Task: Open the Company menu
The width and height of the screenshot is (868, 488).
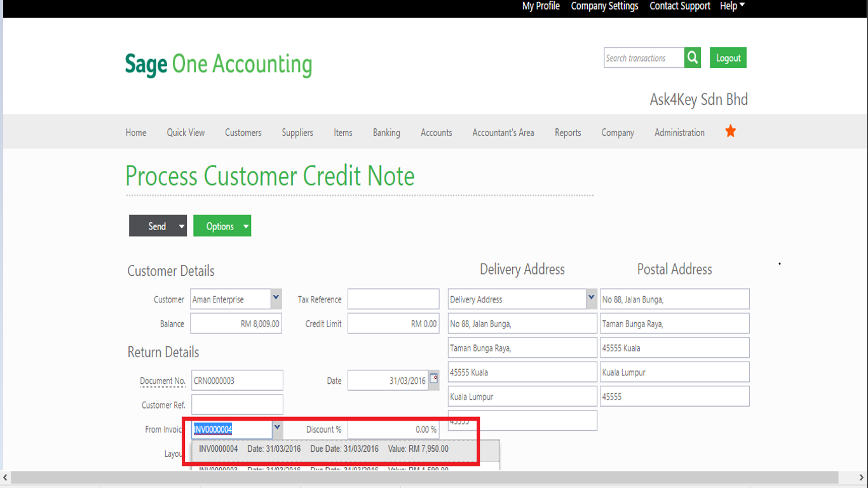Action: (618, 132)
